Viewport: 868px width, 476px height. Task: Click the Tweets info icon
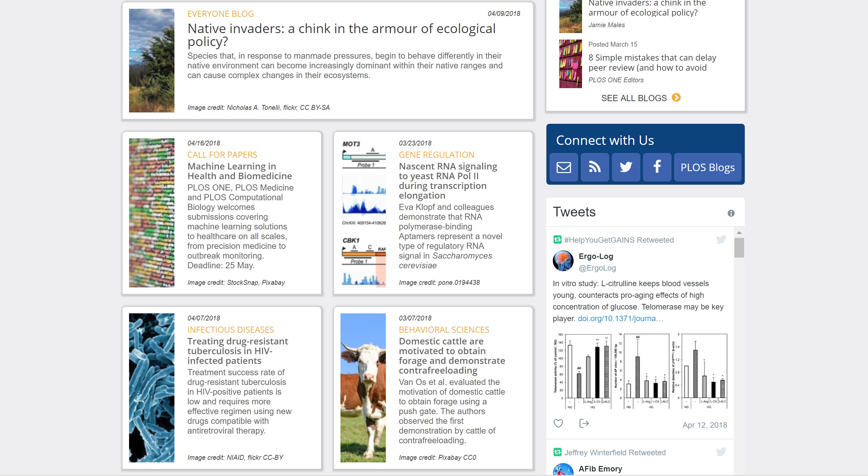(731, 213)
